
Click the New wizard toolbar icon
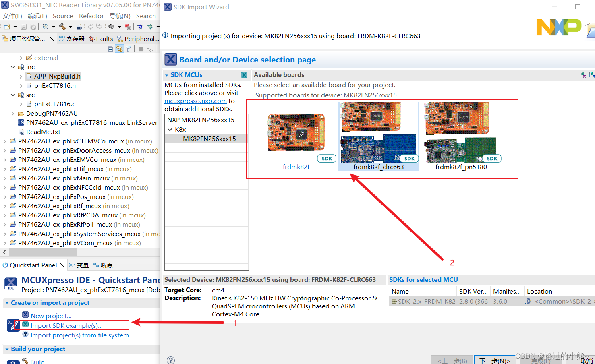[x=7, y=27]
